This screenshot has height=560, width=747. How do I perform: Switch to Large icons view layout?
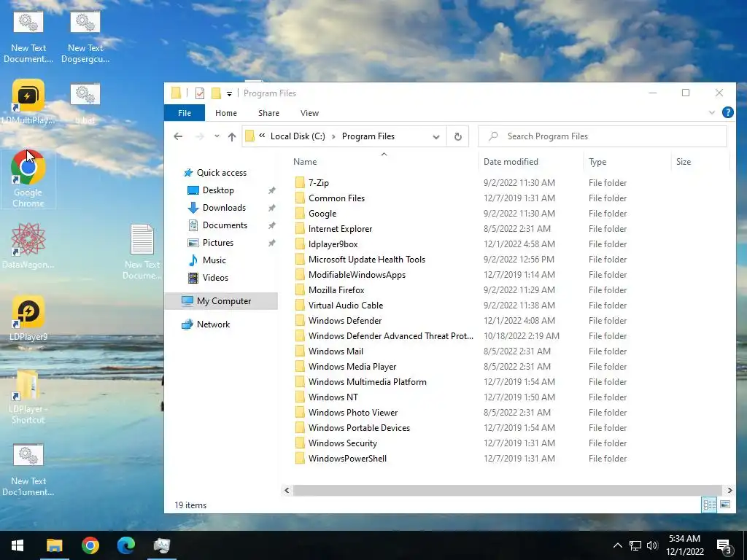tap(725, 505)
